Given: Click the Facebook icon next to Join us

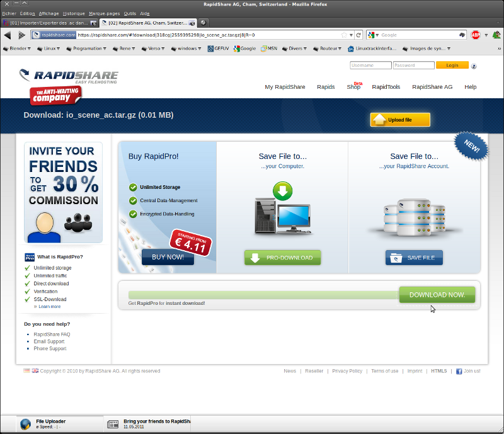Looking at the screenshot, I should click(459, 371).
